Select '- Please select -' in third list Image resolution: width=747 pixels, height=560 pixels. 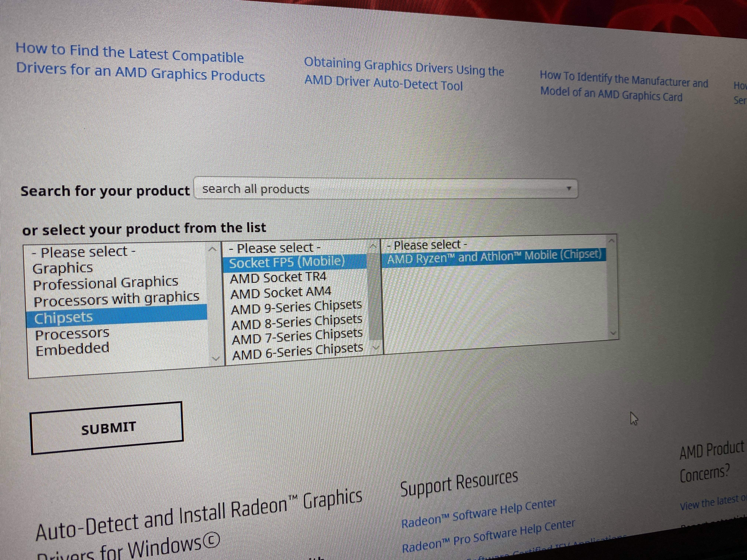[x=427, y=245]
